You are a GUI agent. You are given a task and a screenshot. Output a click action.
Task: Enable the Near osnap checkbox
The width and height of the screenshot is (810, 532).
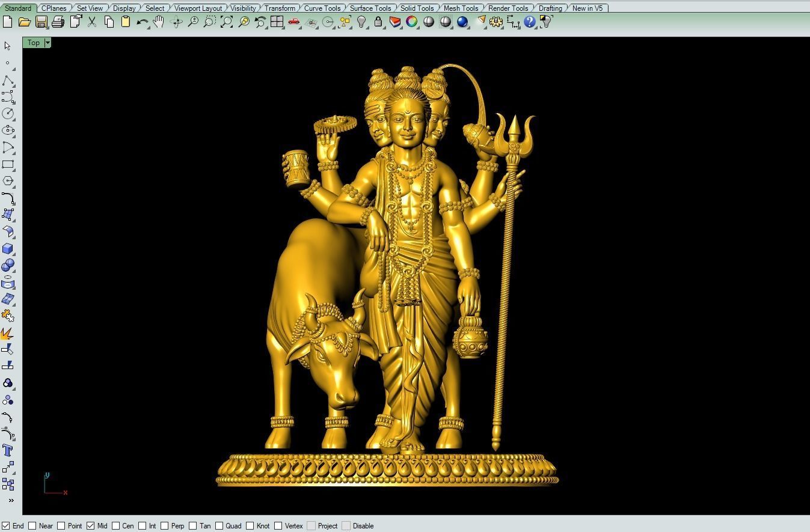[32, 525]
